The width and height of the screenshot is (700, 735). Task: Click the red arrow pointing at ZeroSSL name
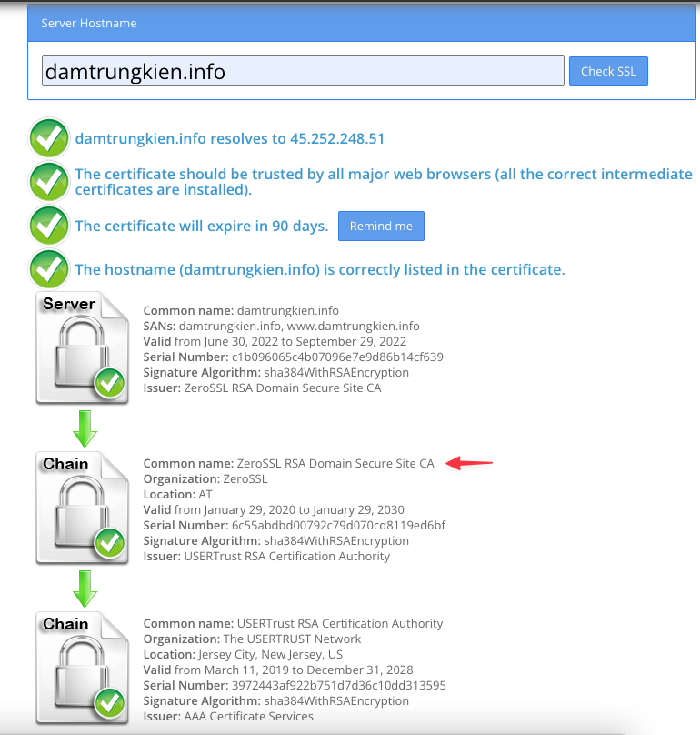[469, 463]
